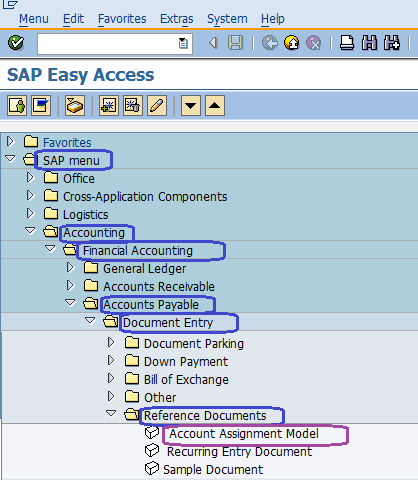Click the Add to Favorites icon
This screenshot has width=418, height=480.
109,106
